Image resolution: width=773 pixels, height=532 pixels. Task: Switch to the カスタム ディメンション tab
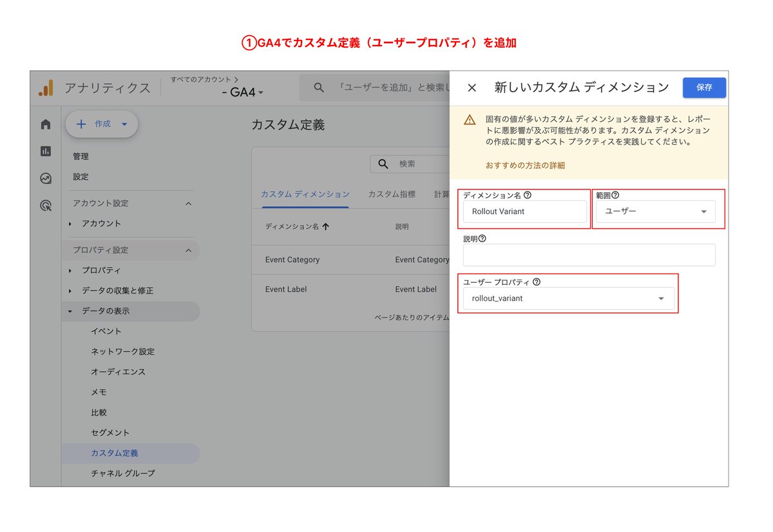pos(305,194)
